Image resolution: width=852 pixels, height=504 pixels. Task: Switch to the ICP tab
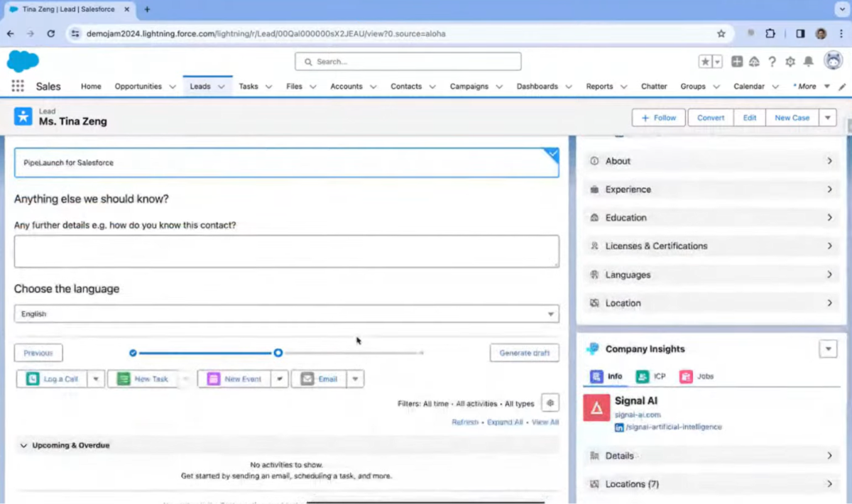(651, 376)
